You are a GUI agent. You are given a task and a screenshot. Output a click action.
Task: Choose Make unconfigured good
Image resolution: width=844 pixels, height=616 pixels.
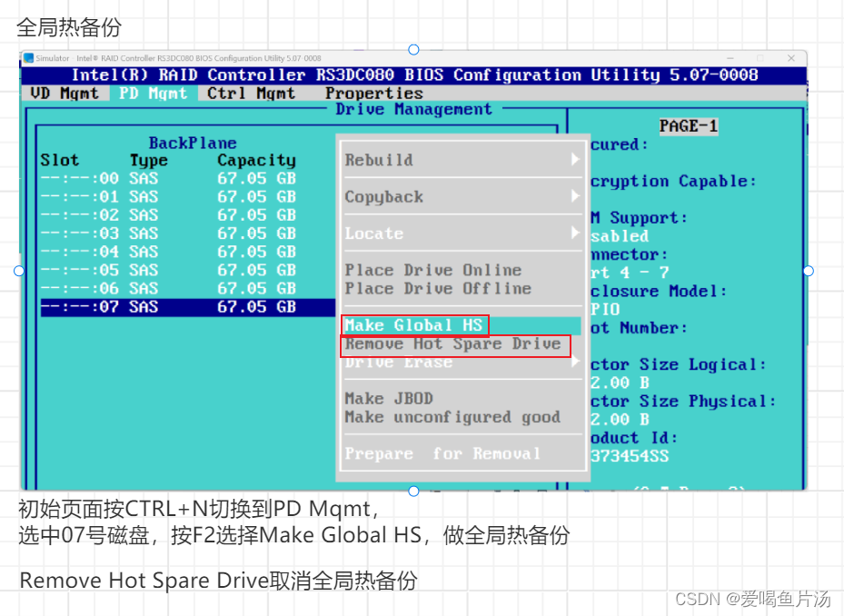pyautogui.click(x=452, y=417)
